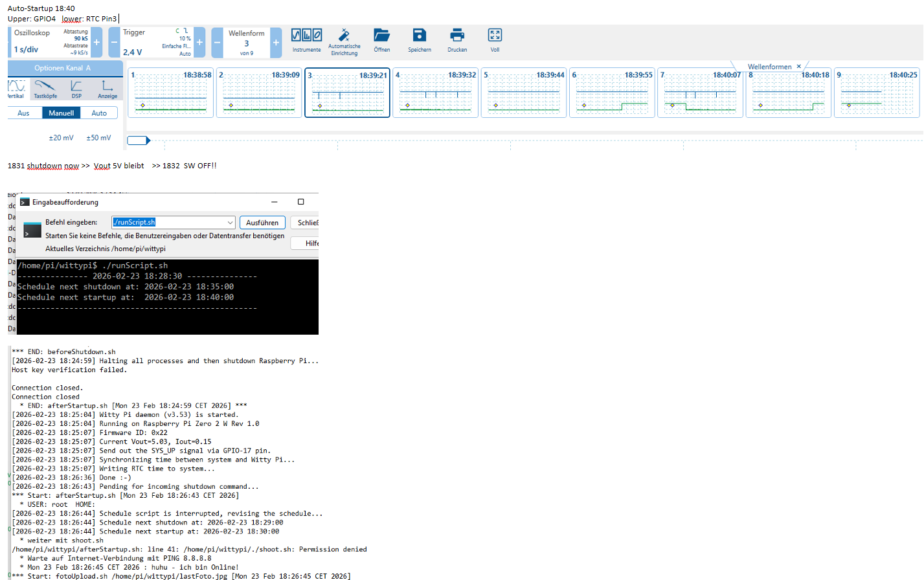The image size is (924, 580).
Task: Increase the Wellenform number with plus
Action: pyautogui.click(x=276, y=43)
